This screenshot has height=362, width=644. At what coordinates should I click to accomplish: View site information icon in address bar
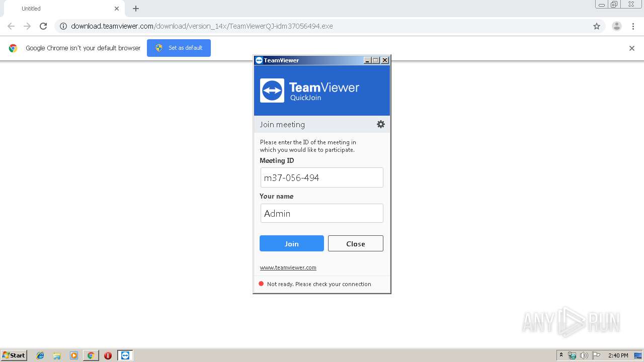(63, 26)
